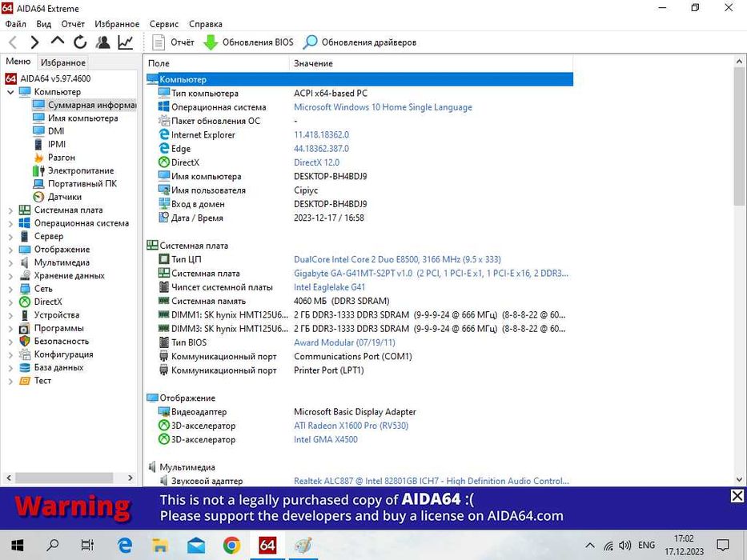747x560 pixels.
Task: Open the Избранное menu
Action: pyautogui.click(x=117, y=24)
